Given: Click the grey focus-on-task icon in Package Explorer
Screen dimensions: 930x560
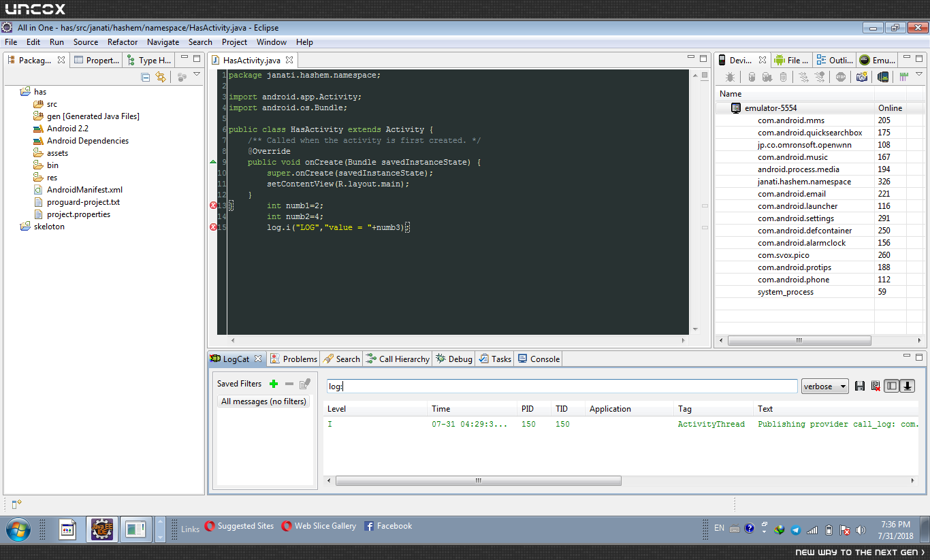Looking at the screenshot, I should [182, 77].
